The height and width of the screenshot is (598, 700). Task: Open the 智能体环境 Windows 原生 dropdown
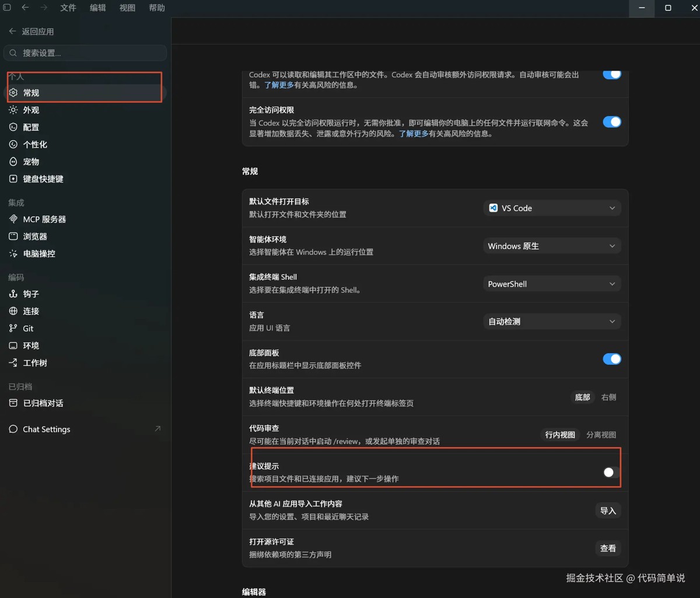552,246
